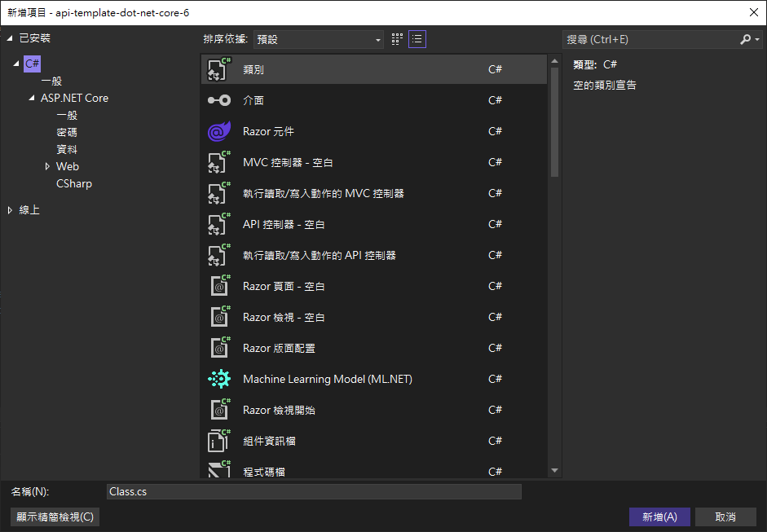The image size is (767, 532).
Task: Click C# language label of 介面 row
Action: pyautogui.click(x=495, y=100)
